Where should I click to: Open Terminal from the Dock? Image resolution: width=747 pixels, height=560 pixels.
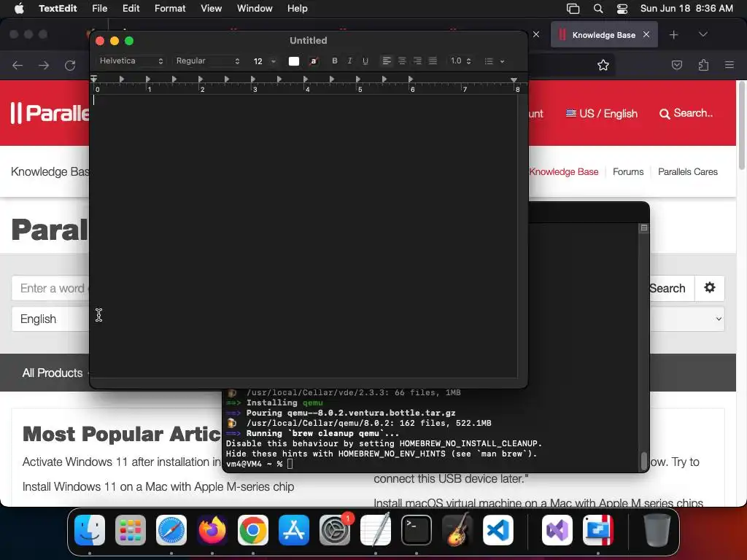point(417,530)
